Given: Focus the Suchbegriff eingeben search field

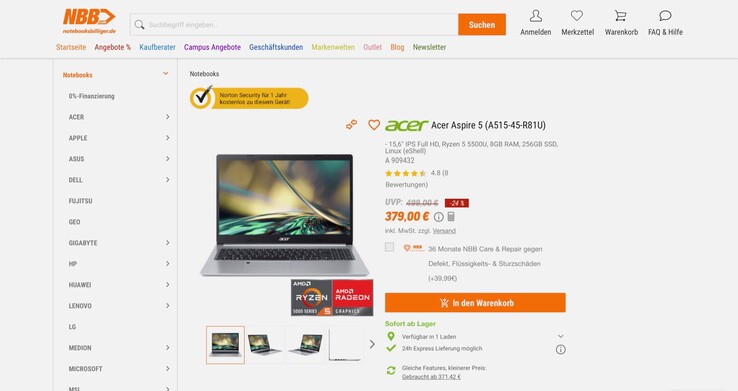Looking at the screenshot, I should (294, 24).
